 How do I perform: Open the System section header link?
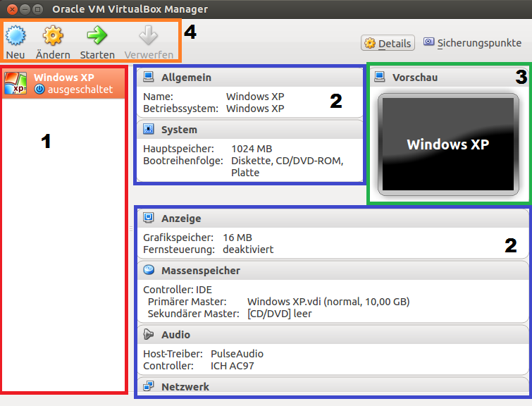[179, 130]
